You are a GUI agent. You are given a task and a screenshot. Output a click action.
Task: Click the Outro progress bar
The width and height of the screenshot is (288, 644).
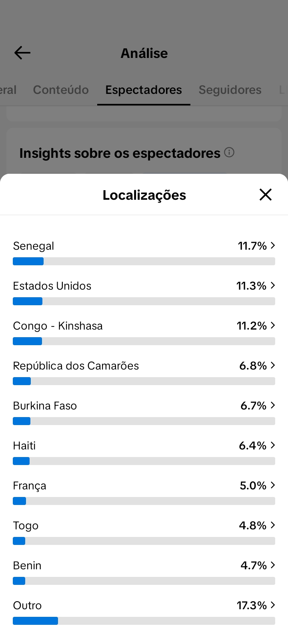(144, 621)
